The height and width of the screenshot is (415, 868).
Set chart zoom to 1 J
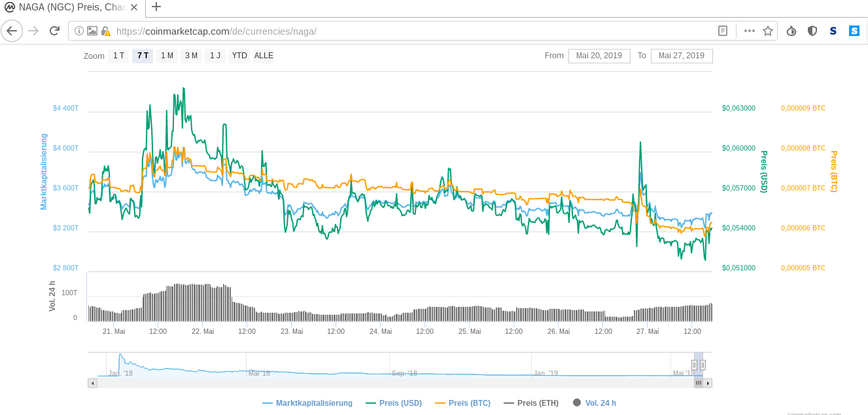(215, 56)
